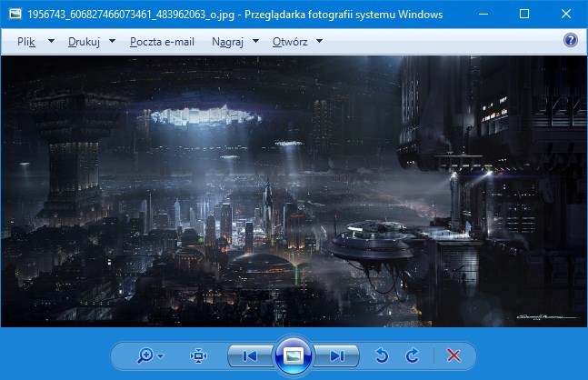
Task: Expand the Drukuj dropdown arrow
Action: [x=112, y=41]
